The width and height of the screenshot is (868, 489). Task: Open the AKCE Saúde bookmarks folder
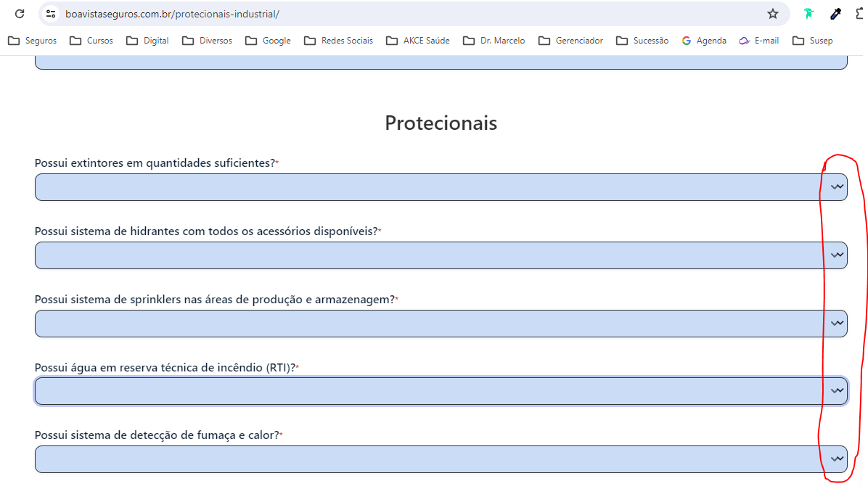[x=418, y=41]
